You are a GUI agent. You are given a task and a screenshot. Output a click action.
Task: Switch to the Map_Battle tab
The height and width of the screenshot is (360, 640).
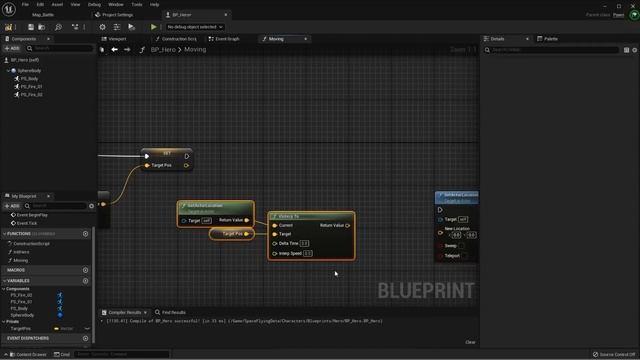pyautogui.click(x=43, y=15)
